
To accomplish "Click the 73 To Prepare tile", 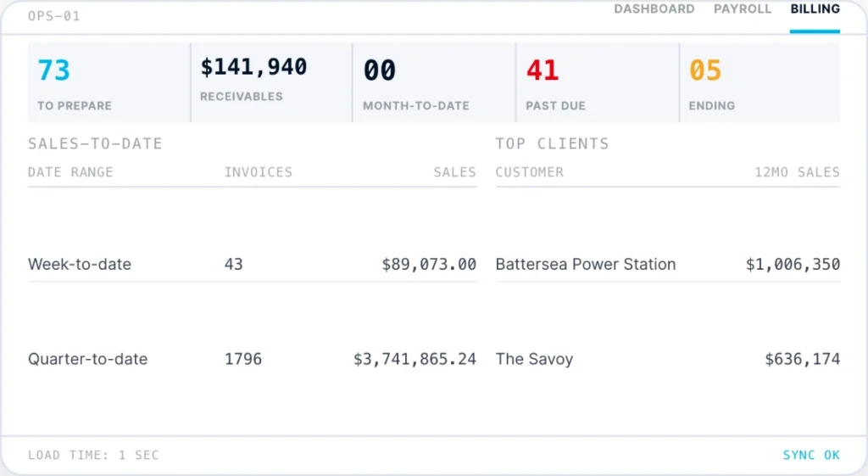I will click(109, 82).
